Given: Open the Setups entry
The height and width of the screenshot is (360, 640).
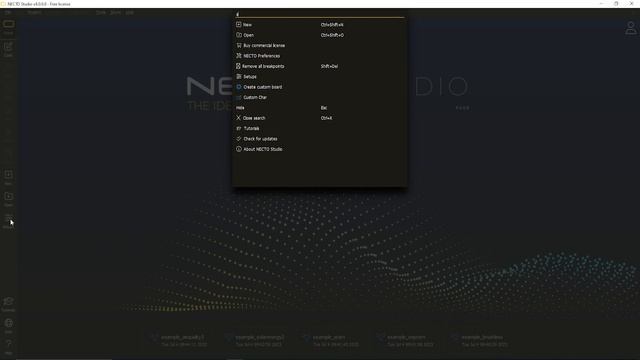Looking at the screenshot, I should (x=320, y=77).
